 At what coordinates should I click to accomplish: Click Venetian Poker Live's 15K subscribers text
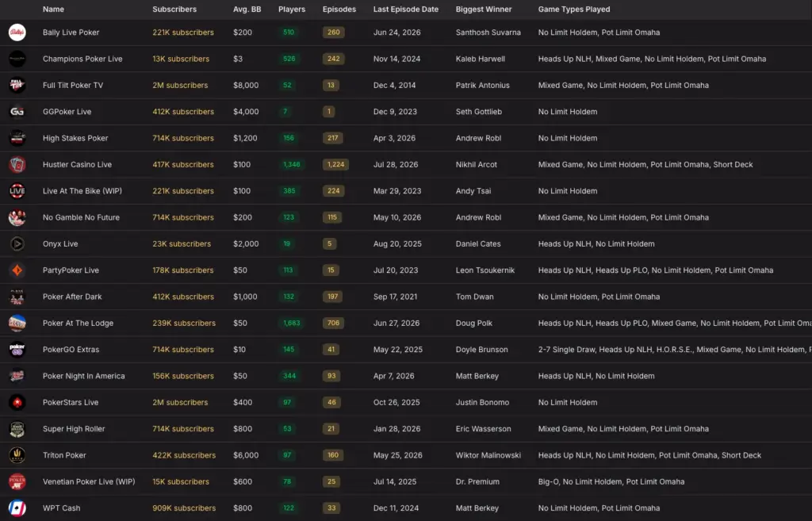(181, 481)
